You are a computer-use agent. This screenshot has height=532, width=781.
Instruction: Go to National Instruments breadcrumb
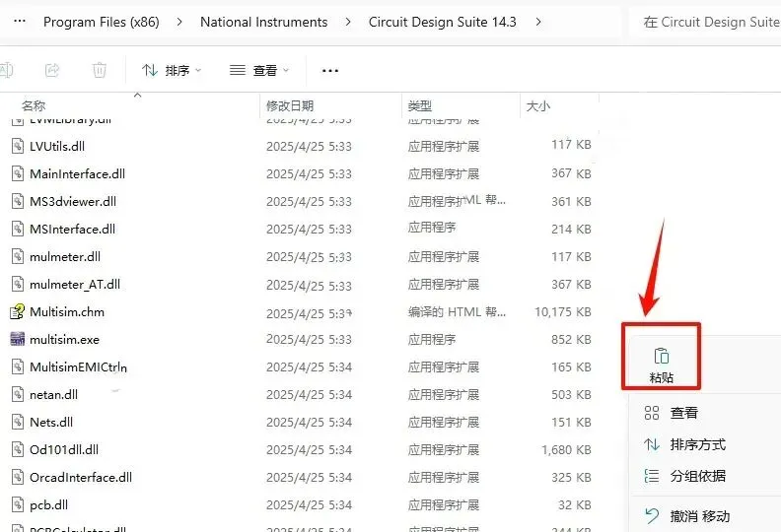[264, 22]
